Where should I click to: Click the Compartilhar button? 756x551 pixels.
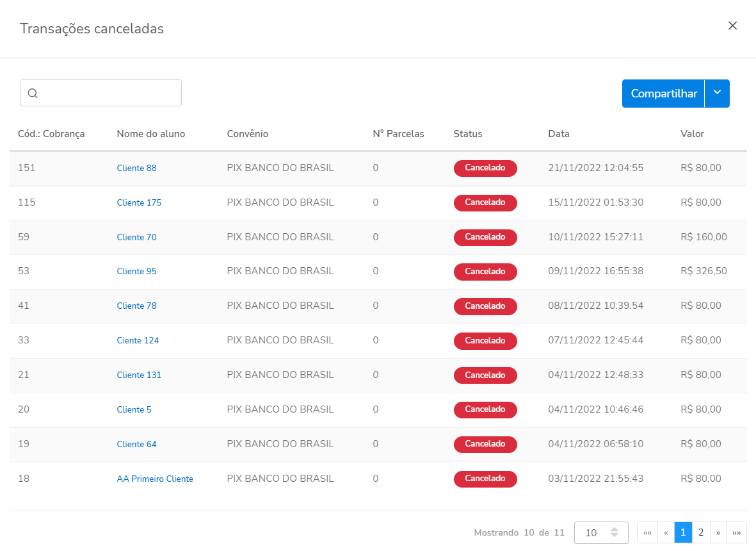pos(663,94)
